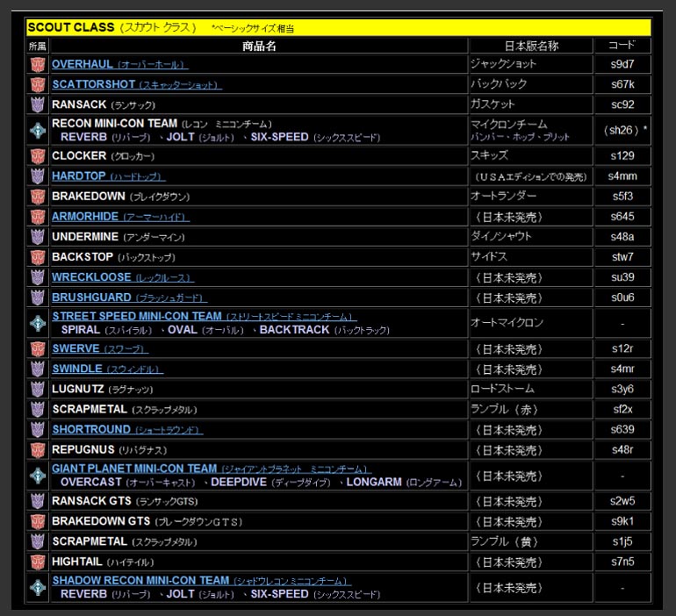Click the Autobot icon beside BRAKEDOWN GTS
Viewport: 676px width, 616px height.
(38, 521)
